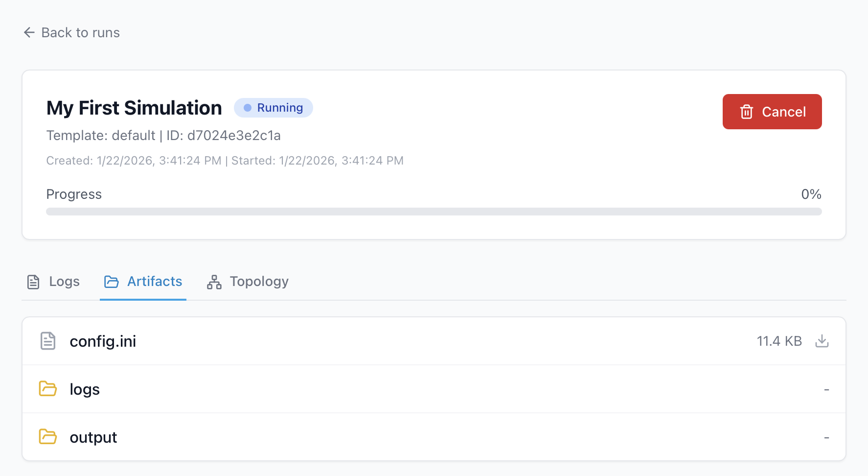Cancel the running simulation

pyautogui.click(x=772, y=112)
